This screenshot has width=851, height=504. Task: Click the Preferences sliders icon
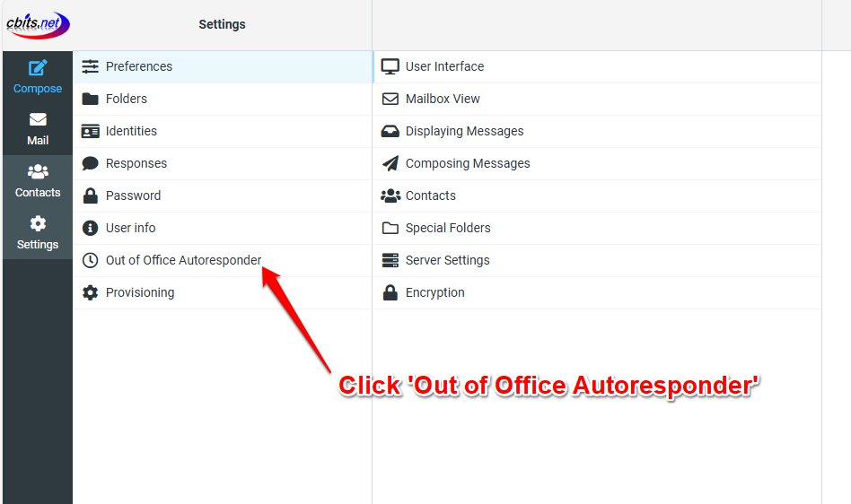pos(90,66)
